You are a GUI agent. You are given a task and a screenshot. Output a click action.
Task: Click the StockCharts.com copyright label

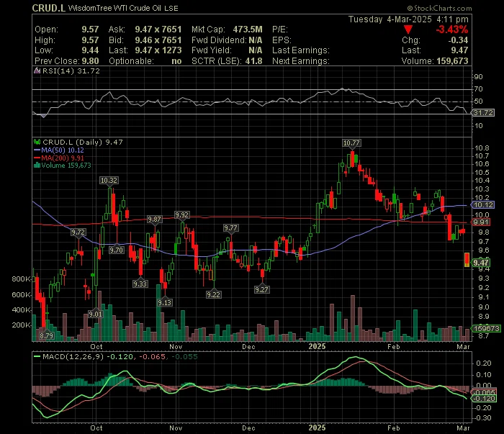click(439, 8)
